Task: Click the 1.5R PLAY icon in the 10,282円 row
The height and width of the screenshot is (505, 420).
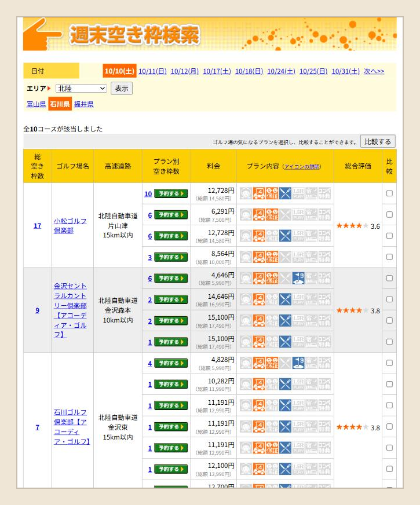Action: click(298, 384)
